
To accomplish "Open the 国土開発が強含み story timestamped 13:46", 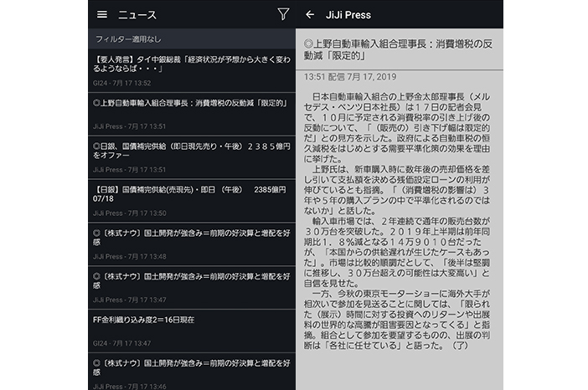I will 191,365.
